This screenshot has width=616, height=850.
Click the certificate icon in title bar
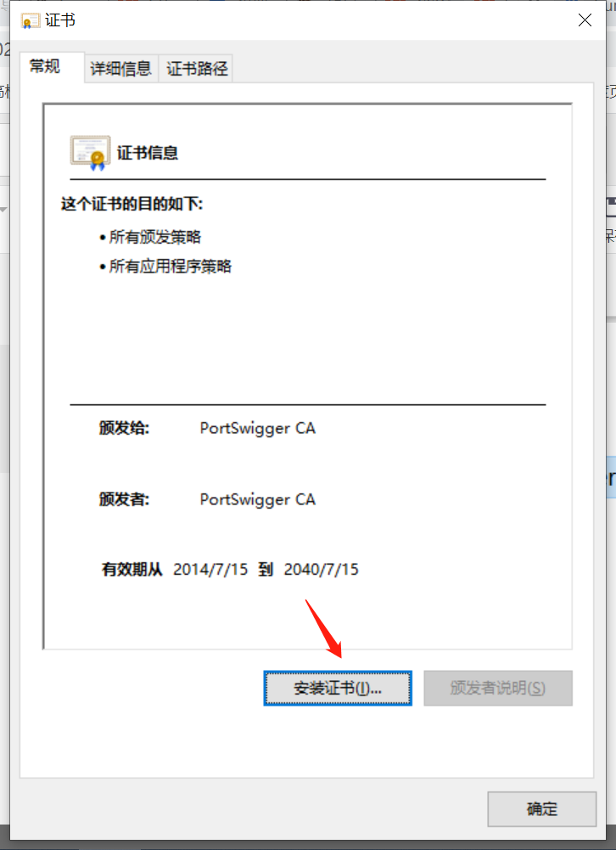31,21
